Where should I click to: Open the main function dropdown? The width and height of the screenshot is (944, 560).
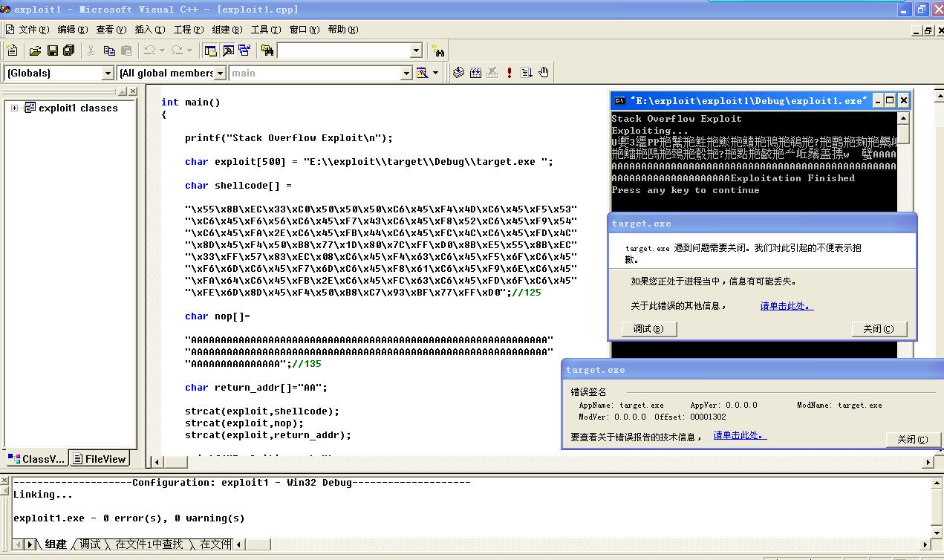pyautogui.click(x=406, y=73)
